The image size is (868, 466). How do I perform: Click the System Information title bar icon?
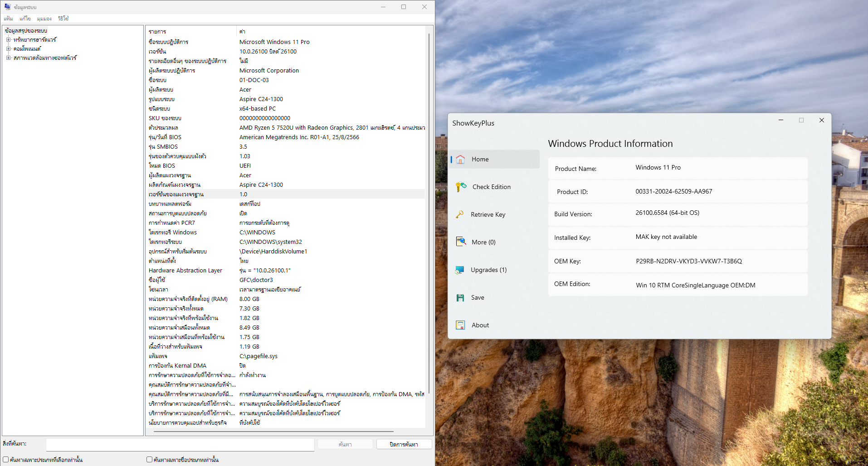tap(7, 7)
